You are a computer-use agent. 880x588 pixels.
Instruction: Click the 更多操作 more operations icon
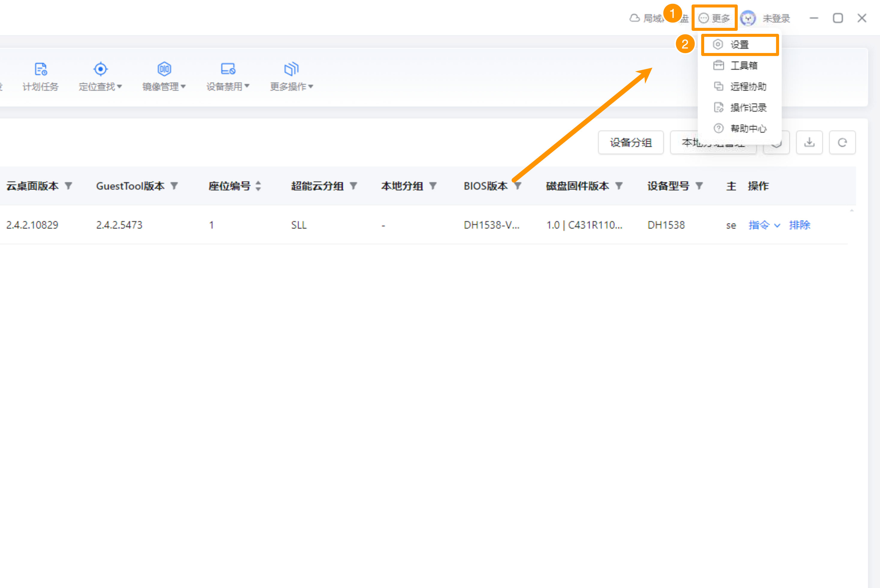[291, 69]
